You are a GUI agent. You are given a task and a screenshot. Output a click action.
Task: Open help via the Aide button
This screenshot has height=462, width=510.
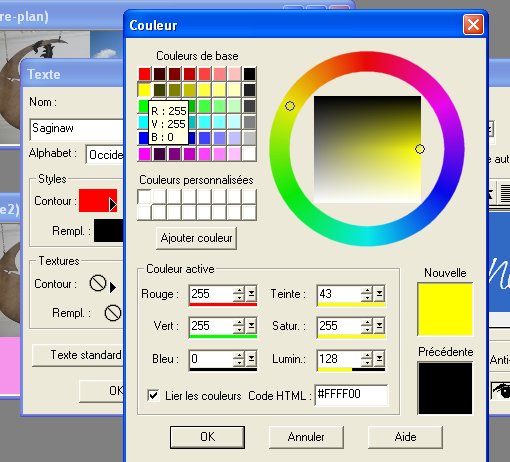tap(405, 437)
